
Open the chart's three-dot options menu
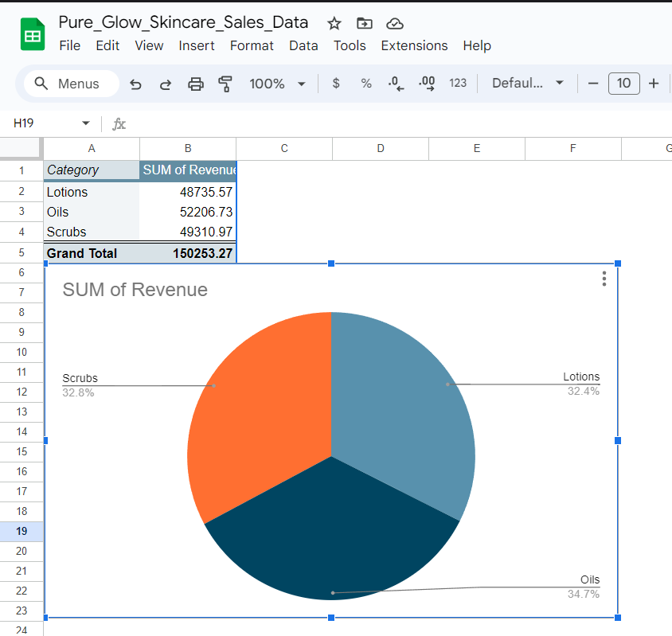pos(604,279)
